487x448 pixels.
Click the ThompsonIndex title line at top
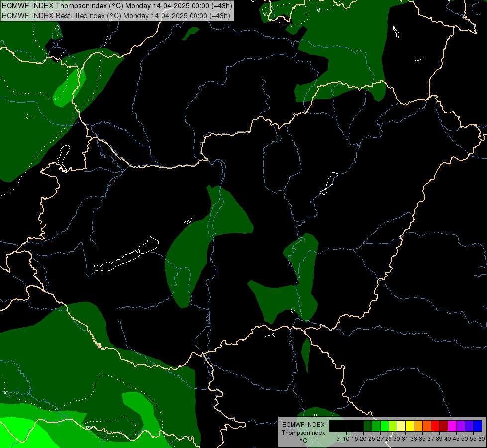(117, 6)
